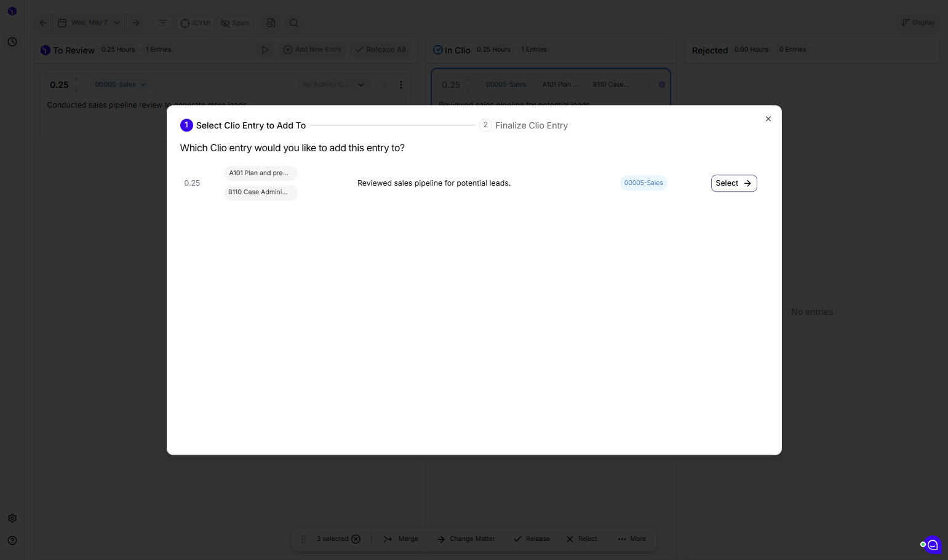Click Reject in bottom action bar
The image size is (948, 560).
(582, 539)
